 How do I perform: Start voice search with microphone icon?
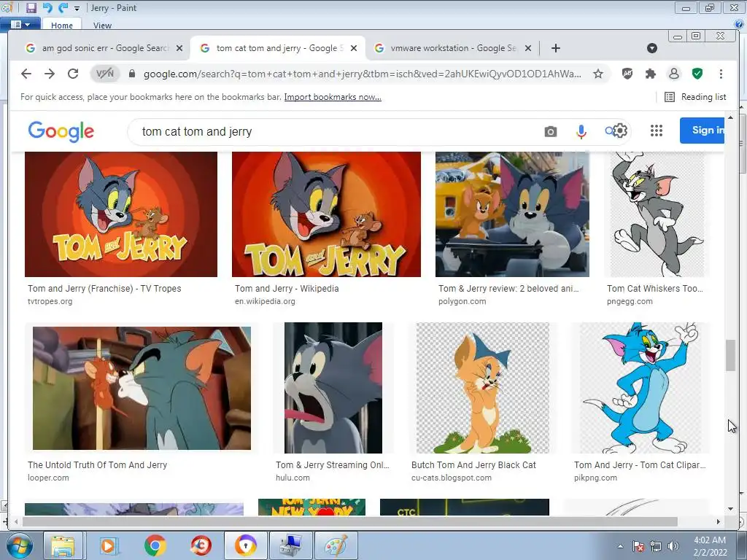pyautogui.click(x=581, y=131)
